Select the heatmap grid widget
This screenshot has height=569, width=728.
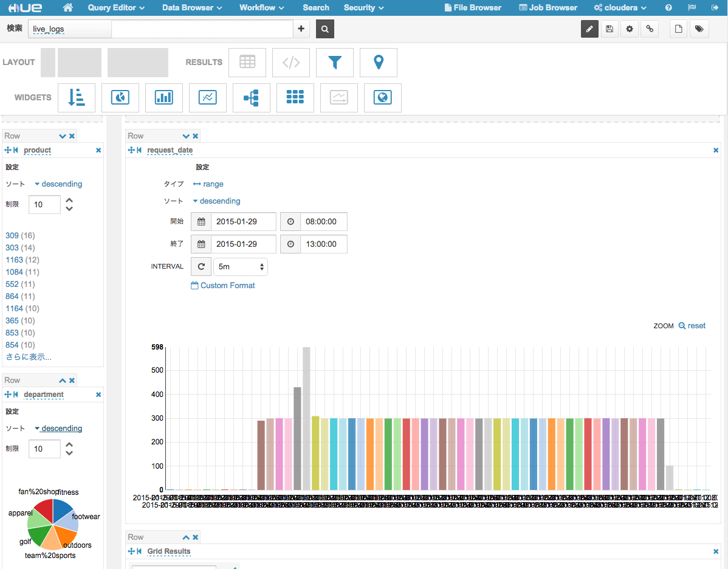[295, 97]
